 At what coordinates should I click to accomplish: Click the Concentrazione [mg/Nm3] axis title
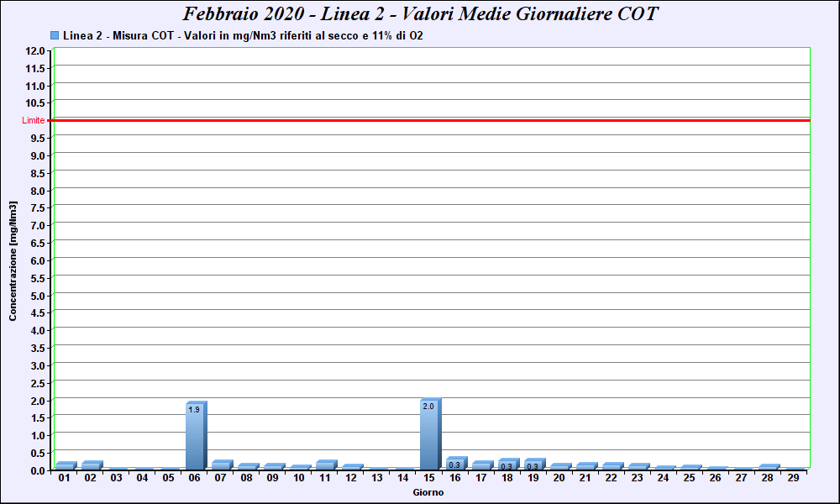[13, 261]
